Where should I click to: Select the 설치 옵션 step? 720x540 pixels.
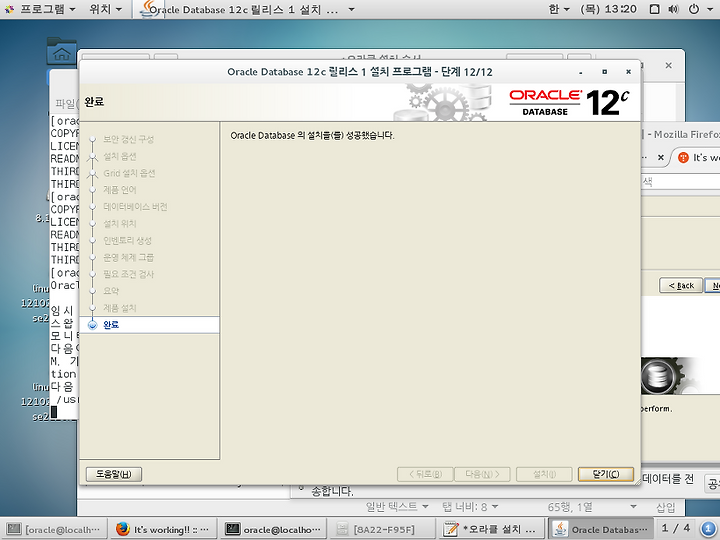pyautogui.click(x=120, y=156)
